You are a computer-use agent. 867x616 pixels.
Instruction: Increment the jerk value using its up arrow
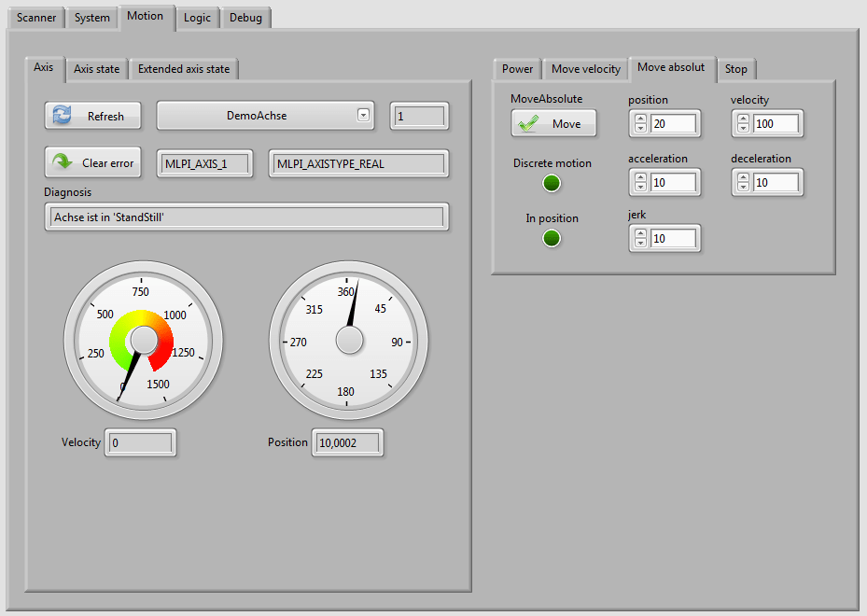tap(640, 232)
